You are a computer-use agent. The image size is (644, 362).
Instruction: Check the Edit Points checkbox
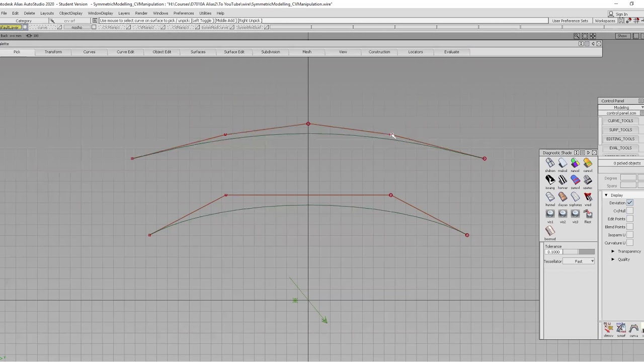pos(630,219)
